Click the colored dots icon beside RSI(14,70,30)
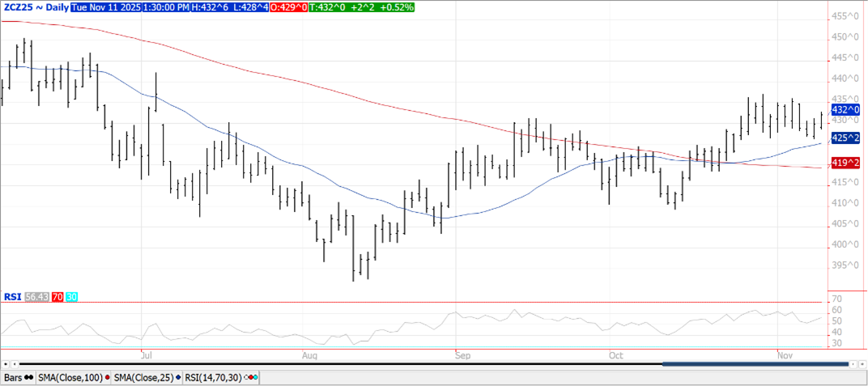868x386 pixels. click(251, 378)
